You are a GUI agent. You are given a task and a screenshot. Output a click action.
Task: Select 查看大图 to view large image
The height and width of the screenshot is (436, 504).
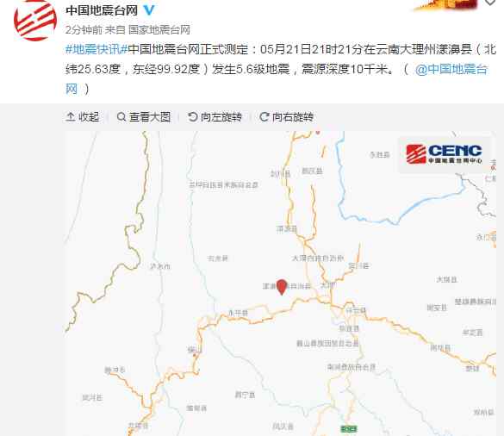(x=143, y=116)
